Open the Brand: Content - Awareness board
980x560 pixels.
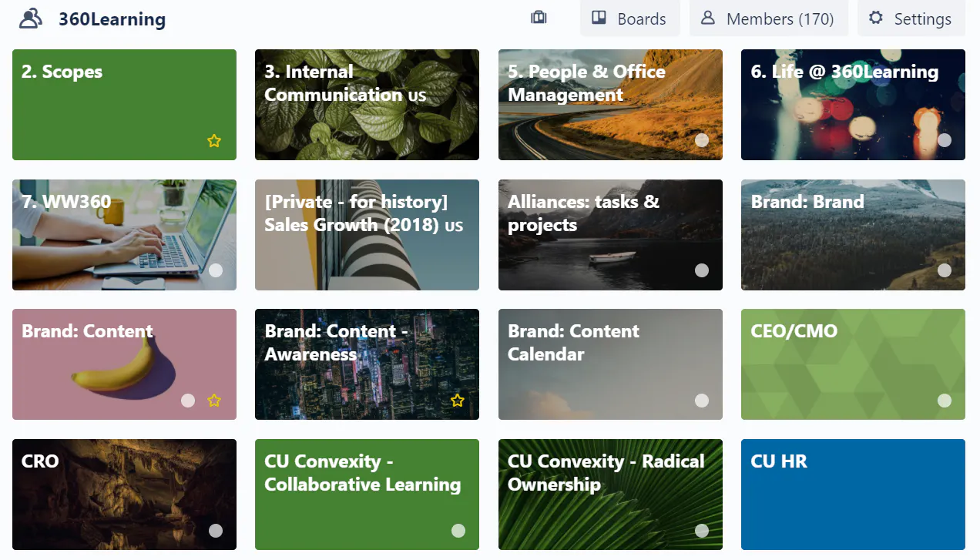(367, 364)
